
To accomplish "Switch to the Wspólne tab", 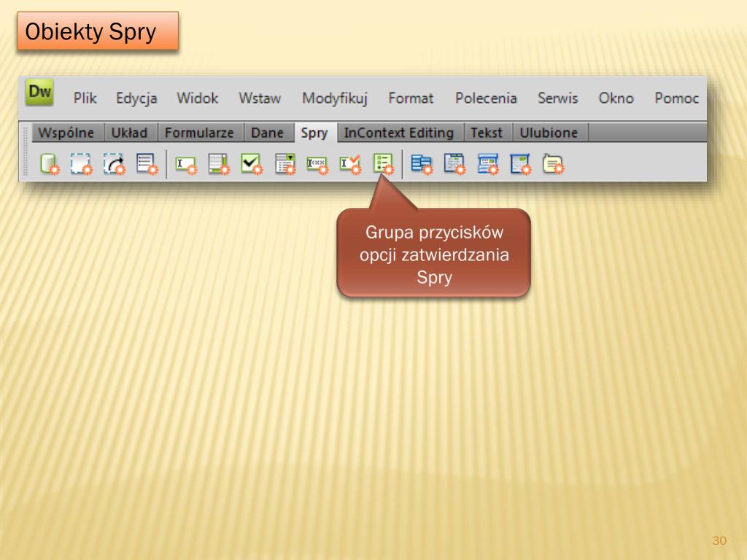I will [x=67, y=133].
